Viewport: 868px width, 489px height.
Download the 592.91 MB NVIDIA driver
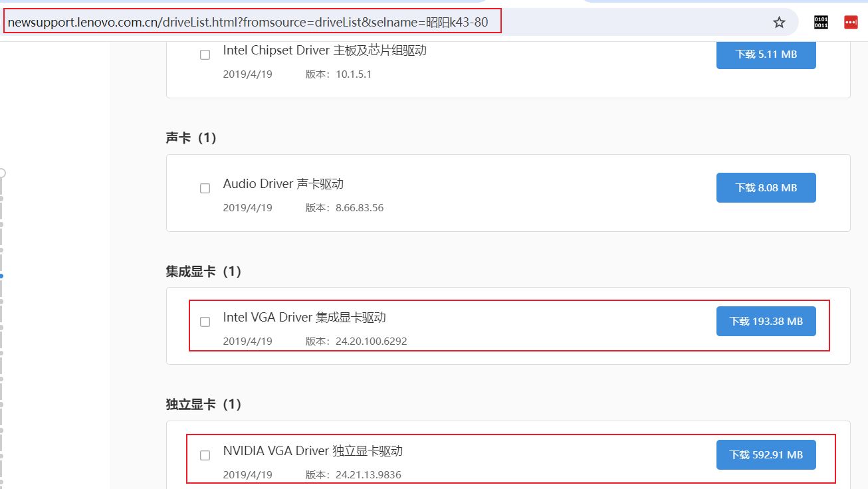tap(766, 455)
